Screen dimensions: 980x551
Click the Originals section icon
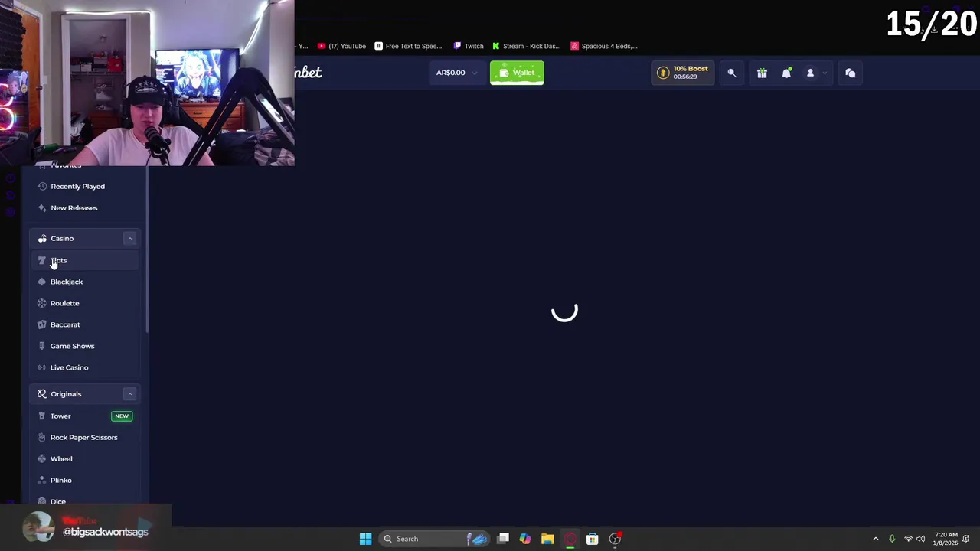coord(42,394)
